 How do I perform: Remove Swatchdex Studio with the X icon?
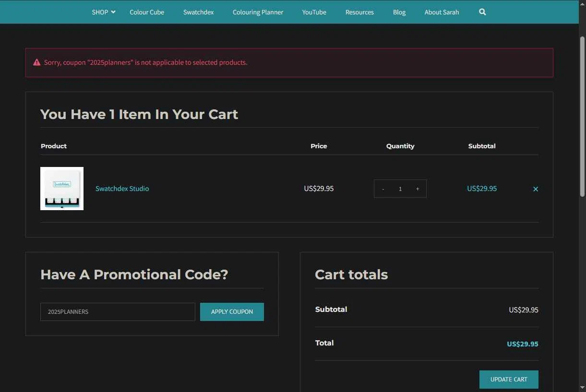point(536,189)
